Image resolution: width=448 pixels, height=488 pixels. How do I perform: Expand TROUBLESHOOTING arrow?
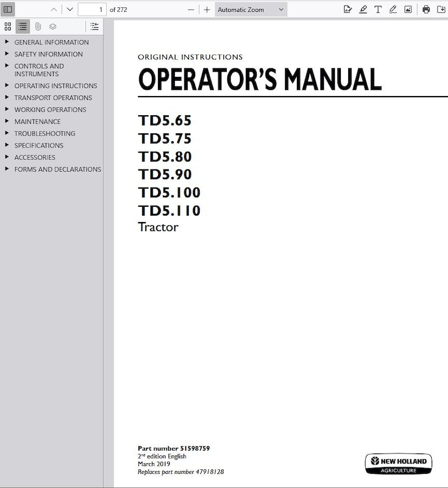[x=7, y=133]
